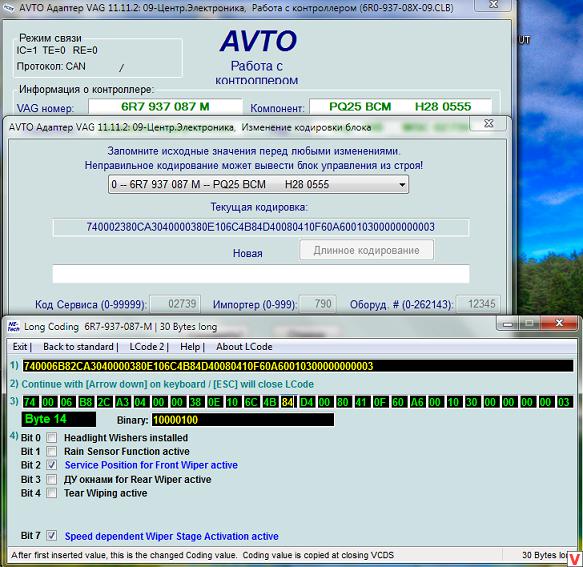Click the importer field 790
The image size is (583, 567).
[318, 304]
